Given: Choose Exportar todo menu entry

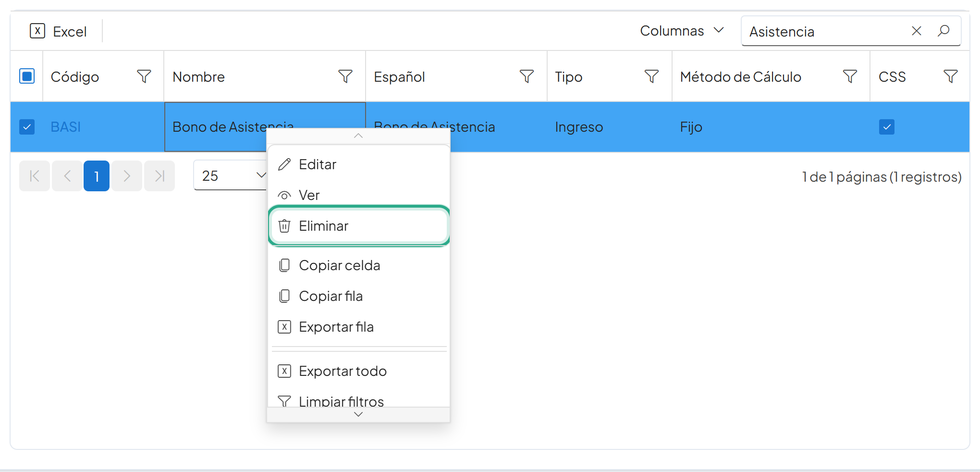Looking at the screenshot, I should (x=358, y=371).
